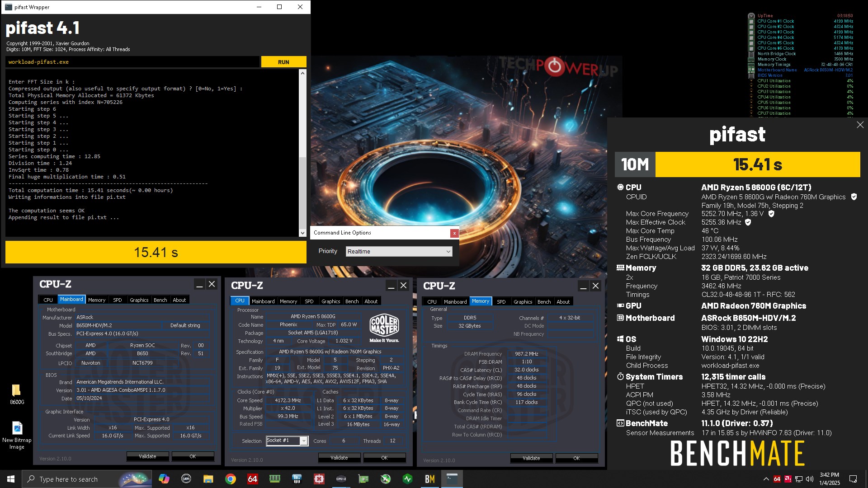Select the Mainboard tab in the middle CPU-Z window

click(263, 301)
